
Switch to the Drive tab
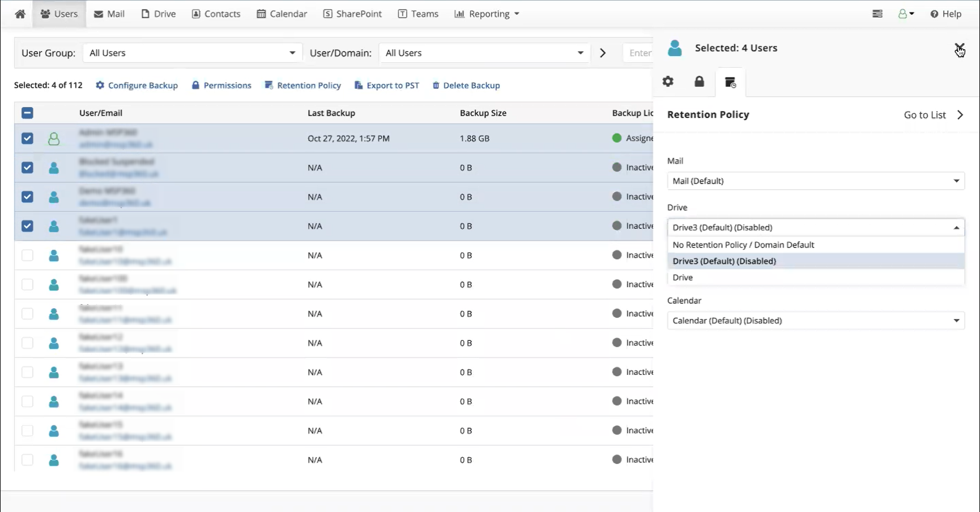(158, 14)
